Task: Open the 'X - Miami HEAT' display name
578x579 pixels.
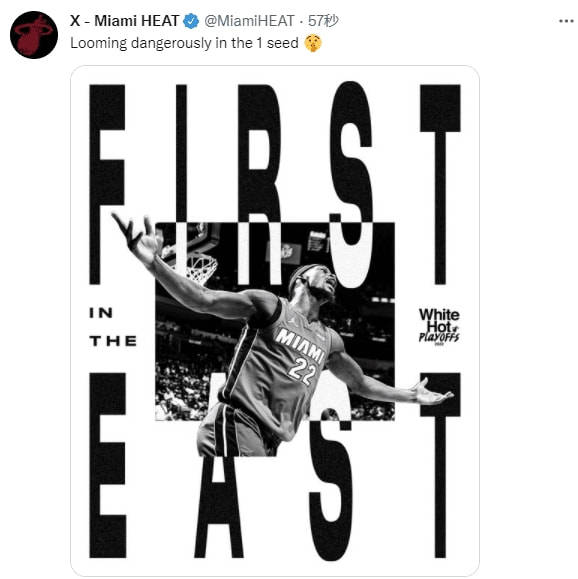Action: [x=124, y=21]
